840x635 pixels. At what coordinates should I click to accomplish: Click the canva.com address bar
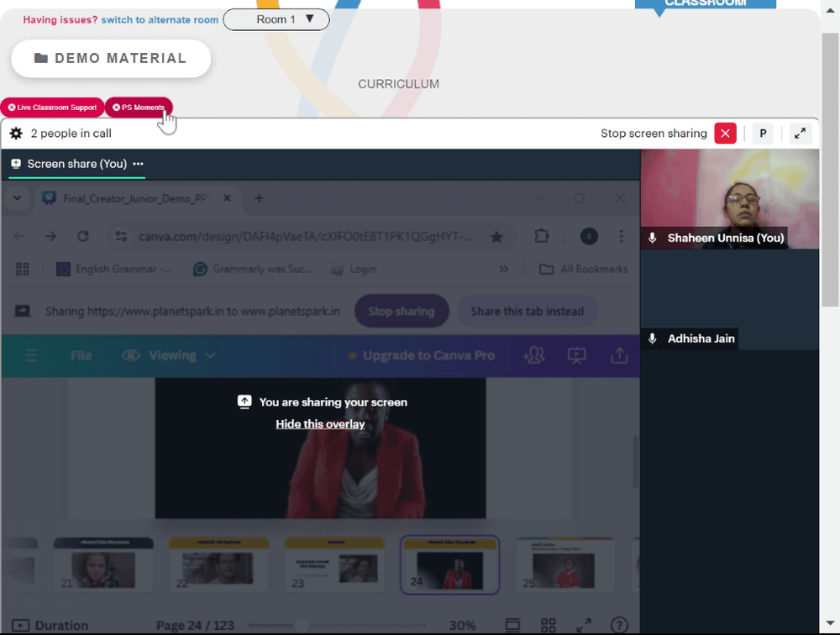(x=306, y=236)
